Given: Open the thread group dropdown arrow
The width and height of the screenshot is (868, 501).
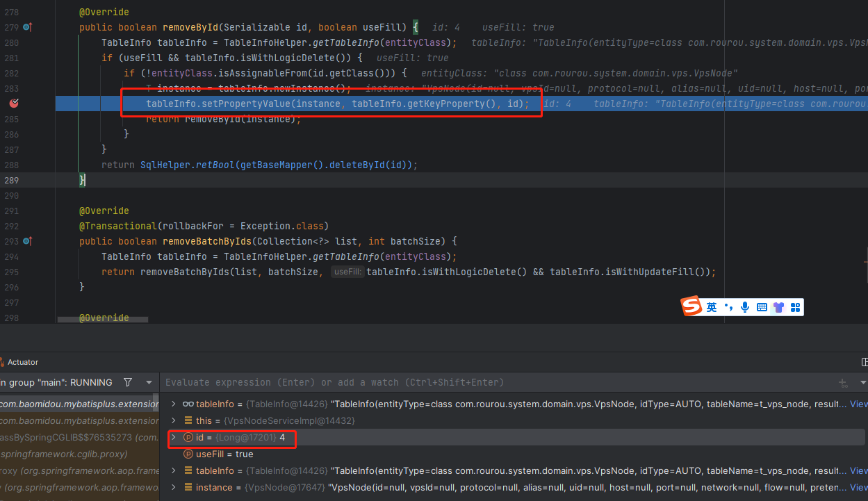Looking at the screenshot, I should [149, 382].
